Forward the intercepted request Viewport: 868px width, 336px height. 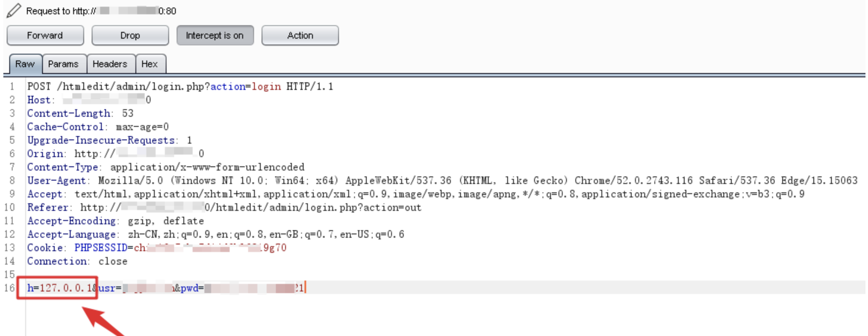45,35
